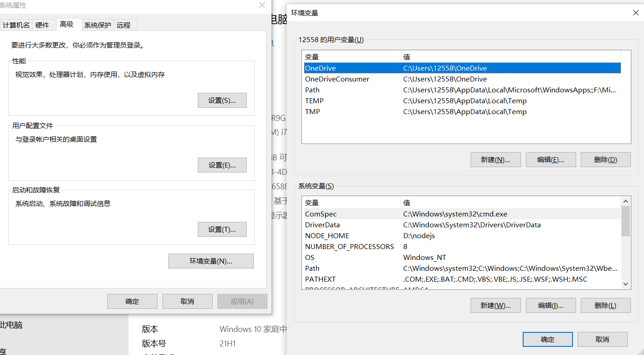Select the NODE_HOME system variable
Screen dimensions: 644x355
point(462,236)
